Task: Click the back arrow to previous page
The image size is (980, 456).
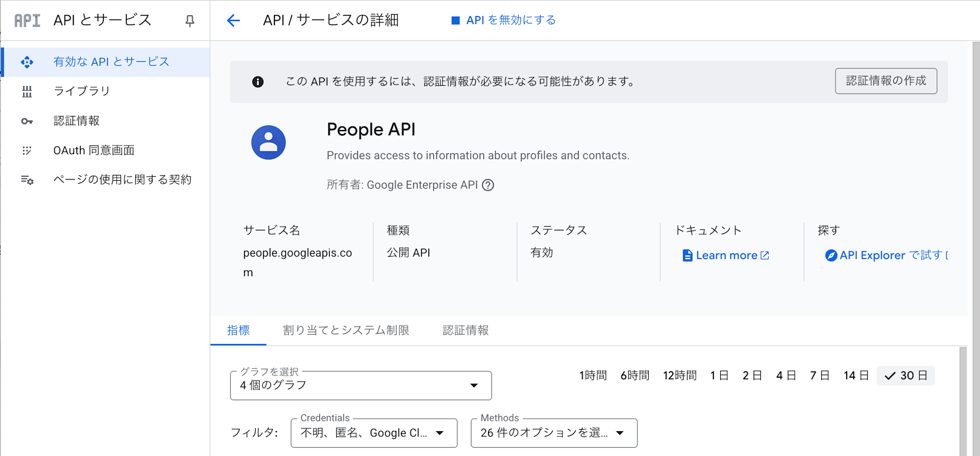Action: (233, 21)
